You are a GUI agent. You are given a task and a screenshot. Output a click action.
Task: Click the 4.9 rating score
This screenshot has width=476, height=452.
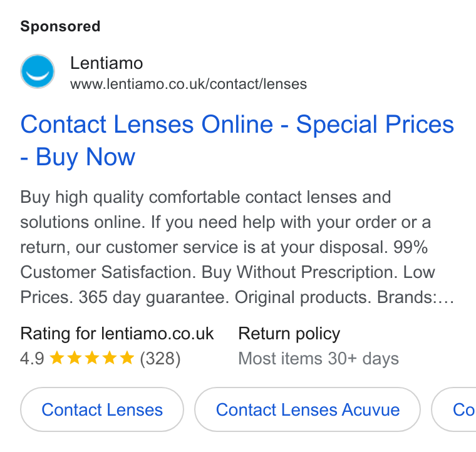(32, 359)
